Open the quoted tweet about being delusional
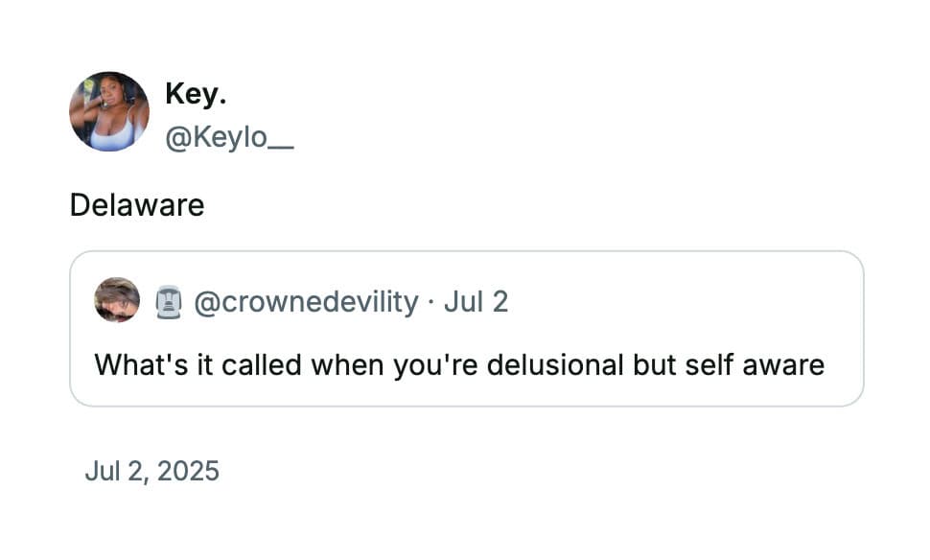 click(x=466, y=329)
